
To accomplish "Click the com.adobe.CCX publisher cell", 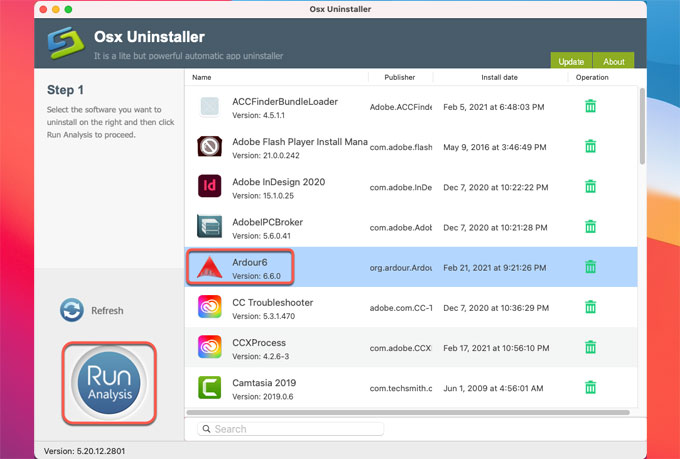I will [401, 348].
